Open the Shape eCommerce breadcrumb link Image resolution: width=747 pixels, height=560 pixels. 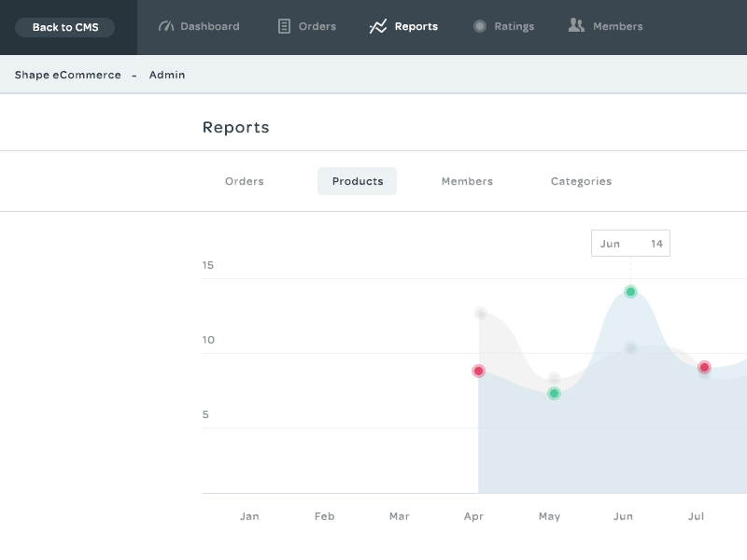(65, 75)
